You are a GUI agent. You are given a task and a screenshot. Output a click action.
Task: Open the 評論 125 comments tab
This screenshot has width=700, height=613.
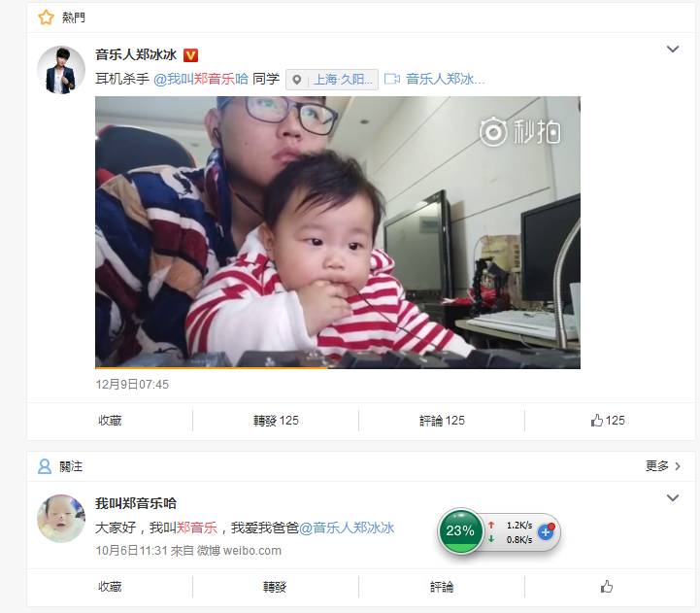pyautogui.click(x=442, y=421)
